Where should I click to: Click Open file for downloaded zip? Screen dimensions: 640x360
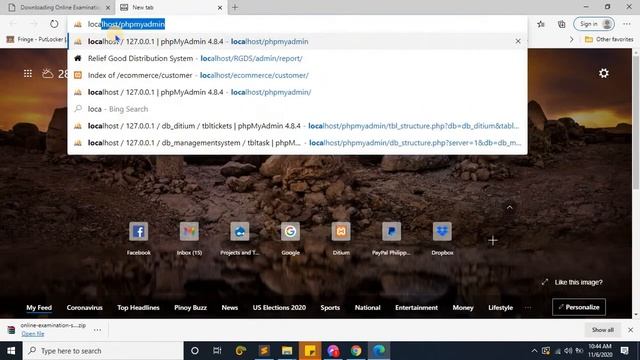click(x=33, y=333)
